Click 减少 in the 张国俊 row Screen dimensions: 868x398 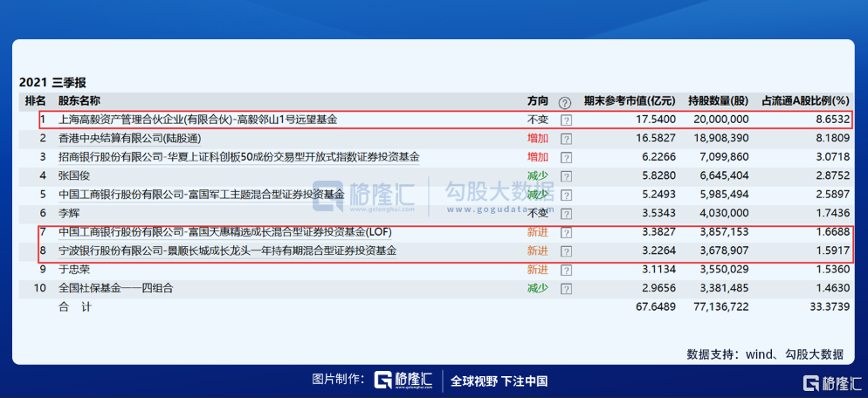click(538, 176)
